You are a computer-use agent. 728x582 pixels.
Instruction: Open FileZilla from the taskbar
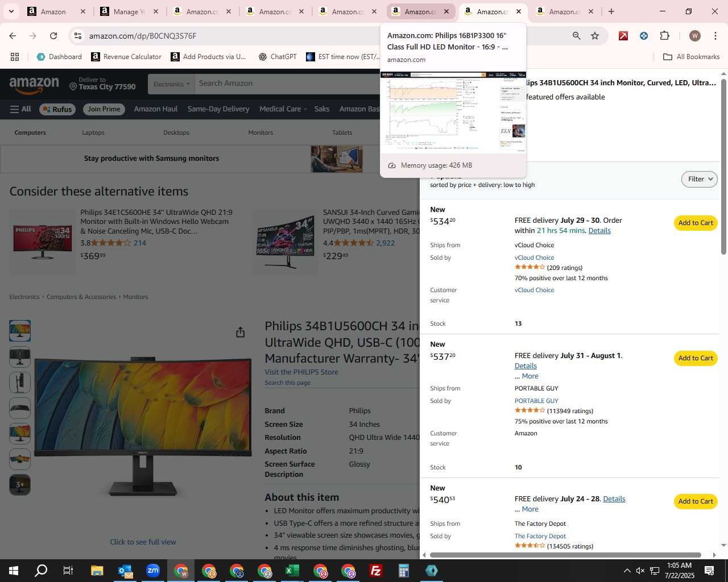376,571
